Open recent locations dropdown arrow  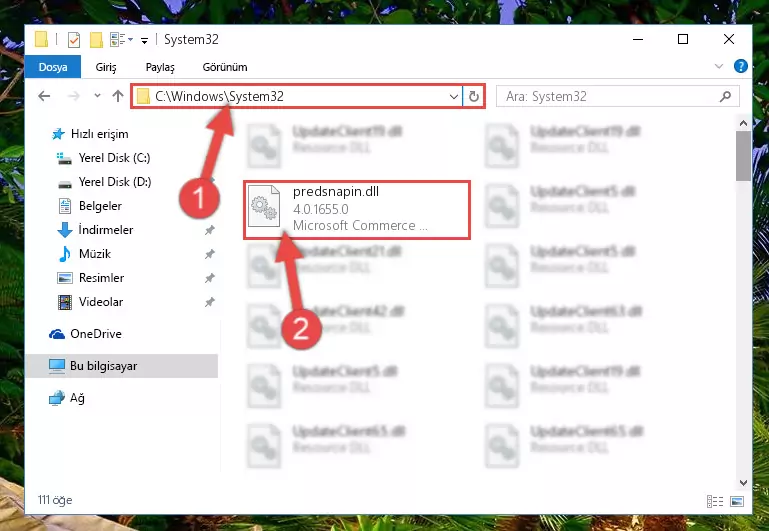pyautogui.click(x=97, y=96)
